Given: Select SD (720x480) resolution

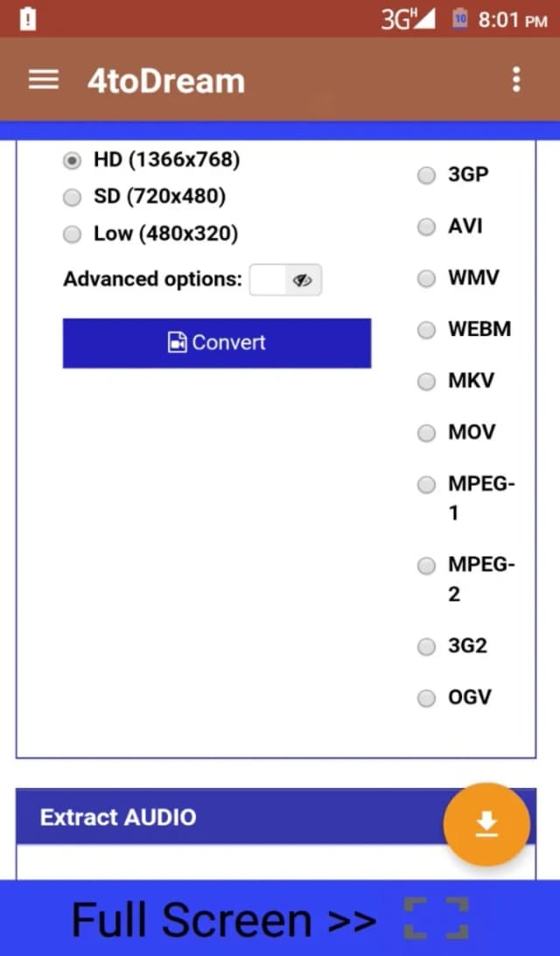Looking at the screenshot, I should [72, 198].
